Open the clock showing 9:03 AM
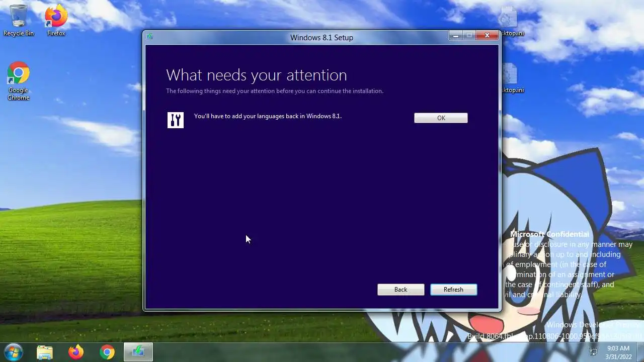 618,352
